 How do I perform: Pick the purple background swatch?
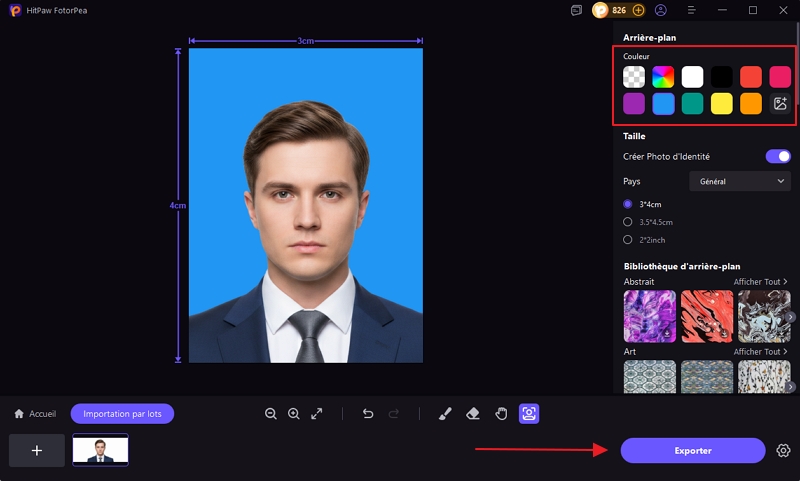pyautogui.click(x=634, y=104)
